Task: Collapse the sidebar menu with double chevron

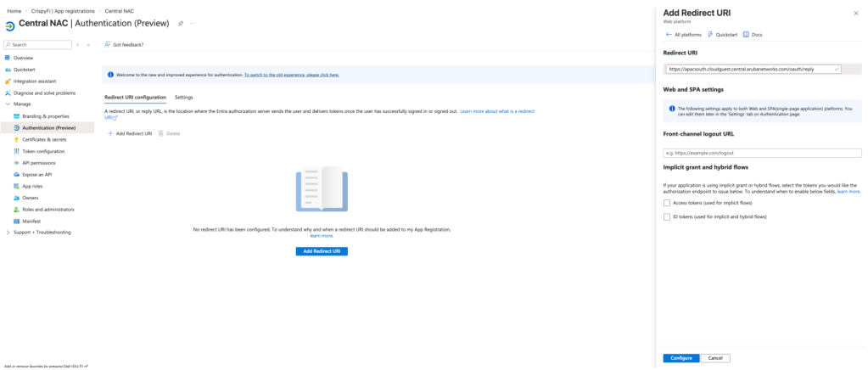Action: point(88,44)
